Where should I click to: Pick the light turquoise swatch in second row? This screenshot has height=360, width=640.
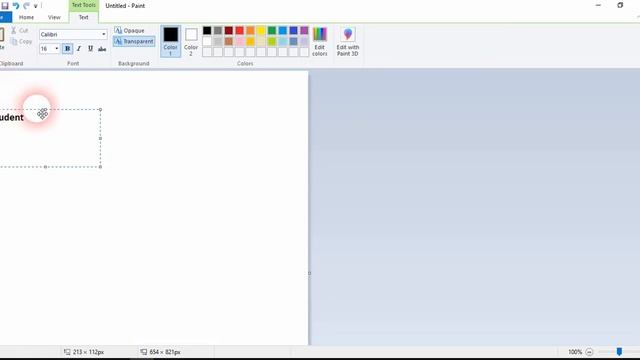pyautogui.click(x=283, y=41)
